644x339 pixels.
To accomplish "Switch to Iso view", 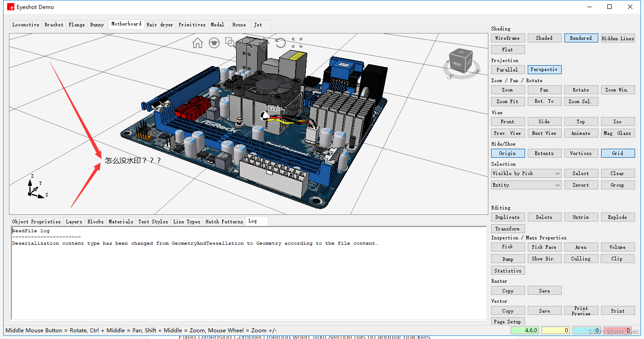I will pyautogui.click(x=618, y=121).
